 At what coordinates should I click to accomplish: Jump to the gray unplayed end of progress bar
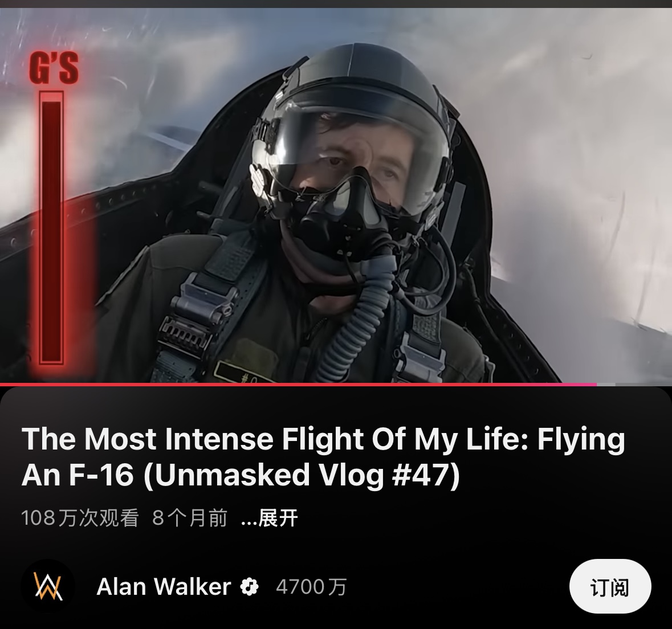point(634,385)
